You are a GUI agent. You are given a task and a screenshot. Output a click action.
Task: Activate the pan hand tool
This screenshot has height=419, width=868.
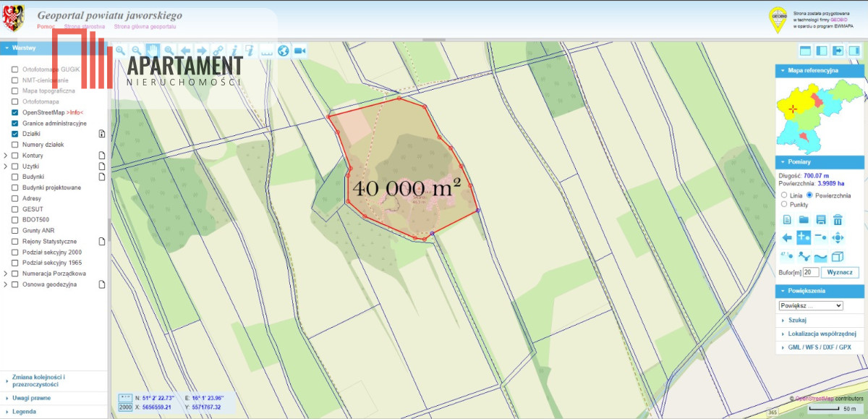coord(153,51)
